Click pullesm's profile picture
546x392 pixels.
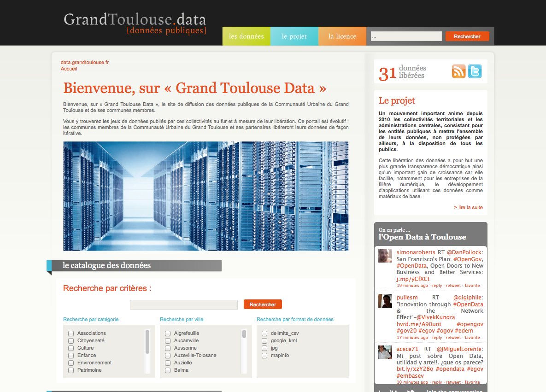tap(385, 301)
